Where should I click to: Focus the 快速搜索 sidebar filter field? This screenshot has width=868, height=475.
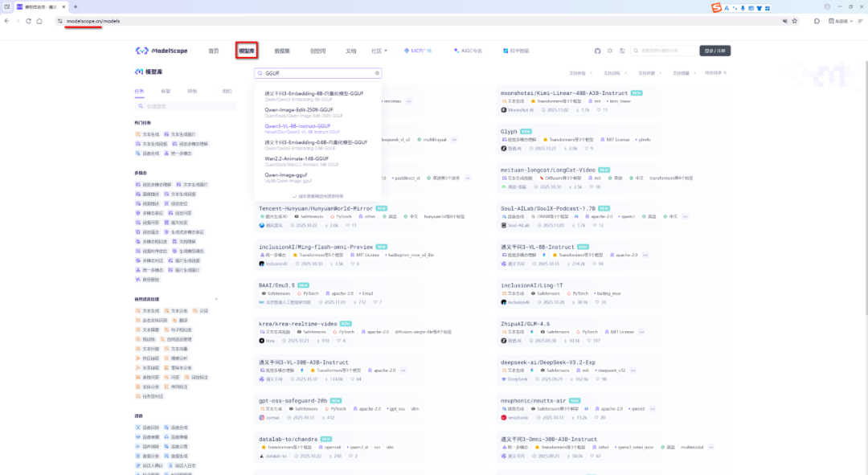(x=186, y=106)
